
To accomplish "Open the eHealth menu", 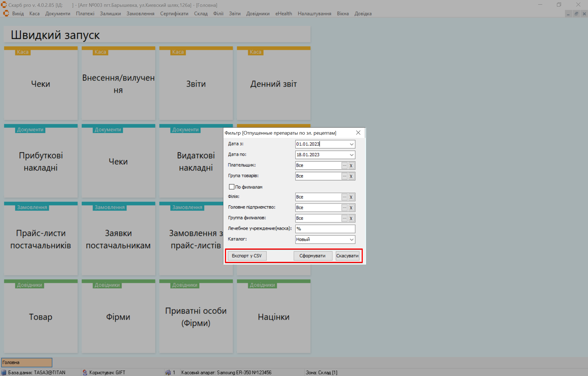I will click(283, 14).
